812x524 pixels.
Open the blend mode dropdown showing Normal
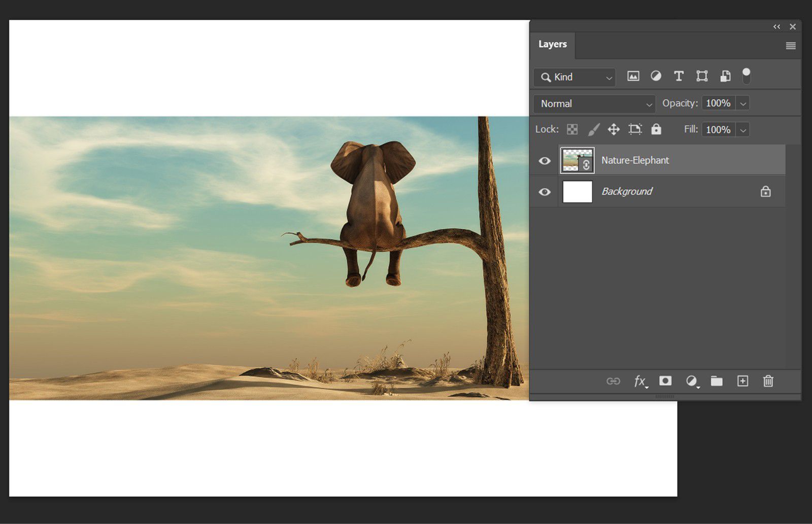coord(593,103)
